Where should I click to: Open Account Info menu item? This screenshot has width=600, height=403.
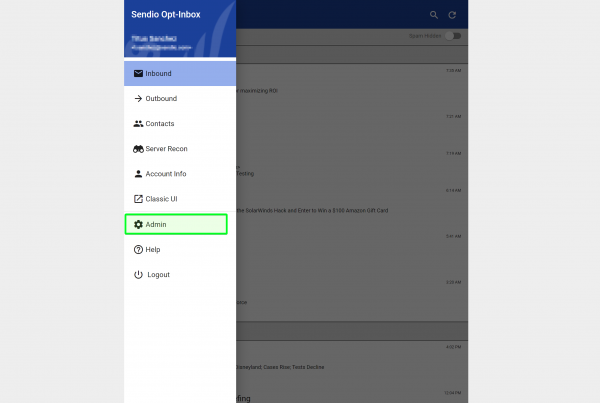pos(180,174)
